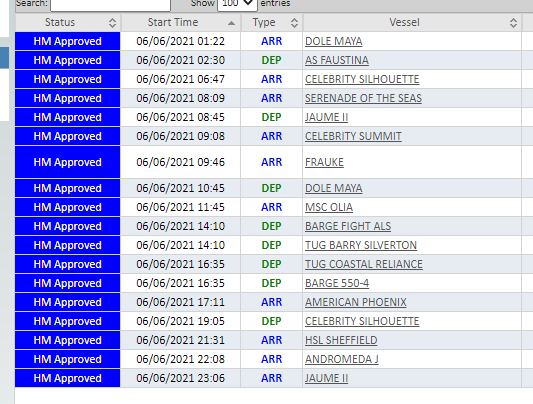Open DOLE MAYA arrival vessel link

[333, 41]
